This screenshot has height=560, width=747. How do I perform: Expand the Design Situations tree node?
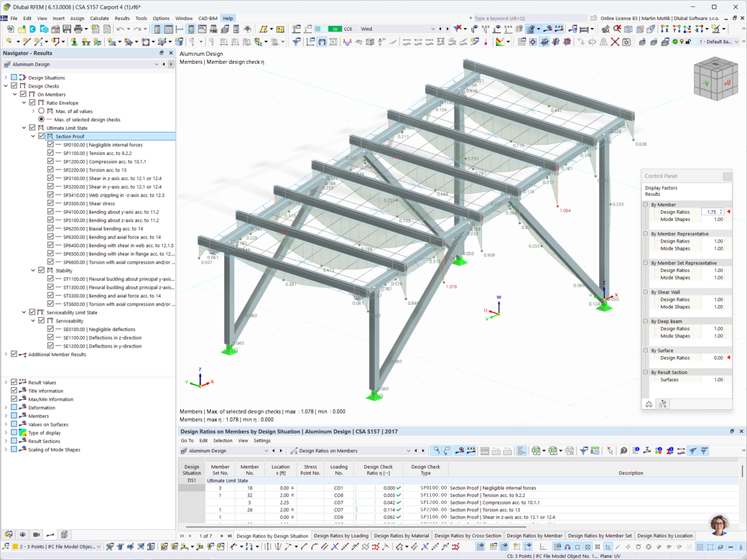click(5, 78)
